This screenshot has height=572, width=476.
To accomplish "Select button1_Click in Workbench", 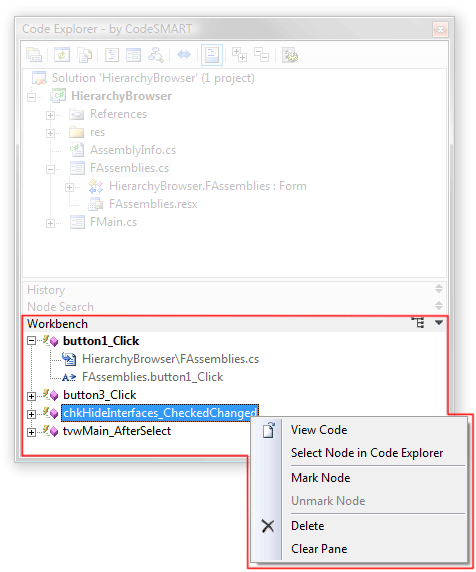I will click(x=101, y=341).
